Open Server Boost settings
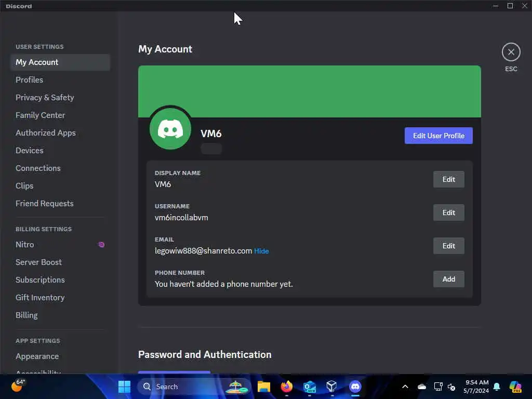Viewport: 532px width, 399px height. (x=60, y=262)
